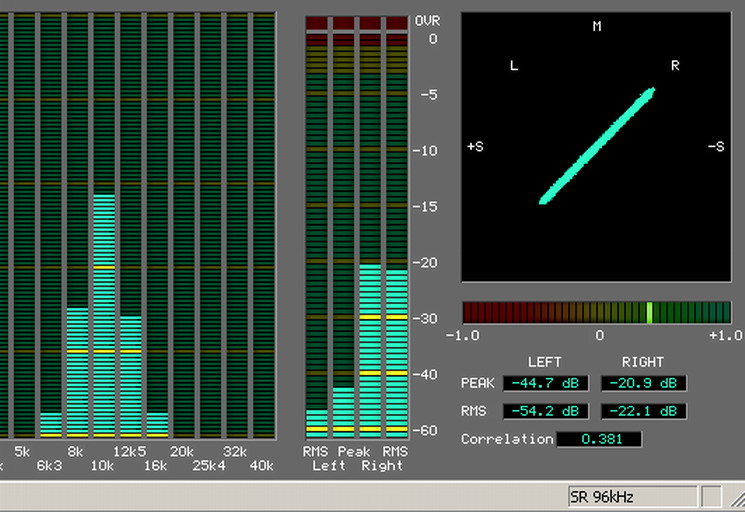Select the right RMS value -22.1 dB
This screenshot has width=745, height=512.
tap(643, 411)
